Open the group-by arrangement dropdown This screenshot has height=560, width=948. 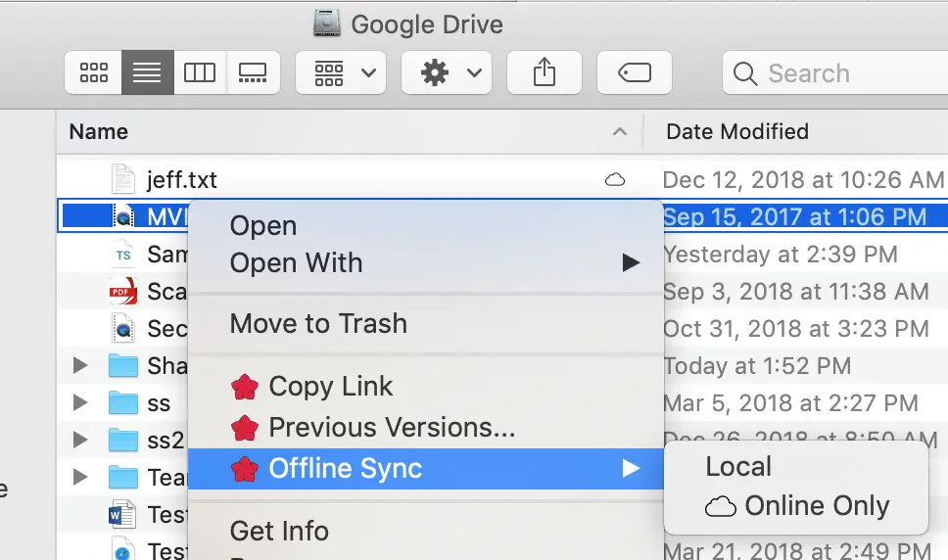coord(341,72)
